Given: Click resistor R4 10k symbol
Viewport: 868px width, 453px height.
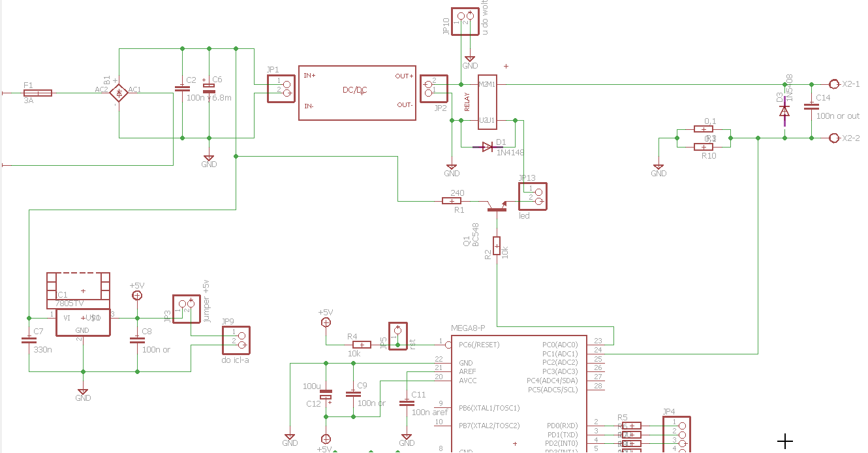Looking at the screenshot, I should click(x=361, y=345).
